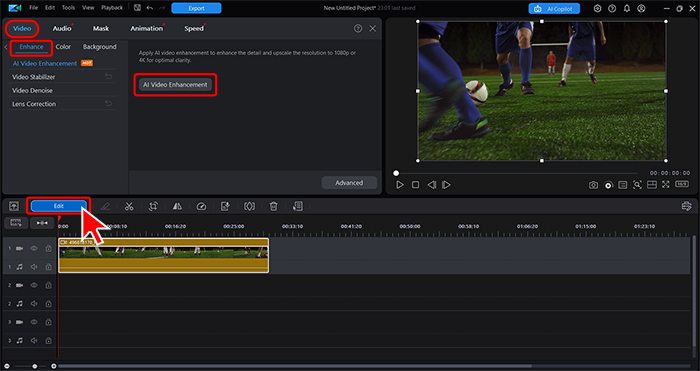The height and width of the screenshot is (371, 700).
Task: Mute audio track 1 speaker icon
Action: pos(34,267)
